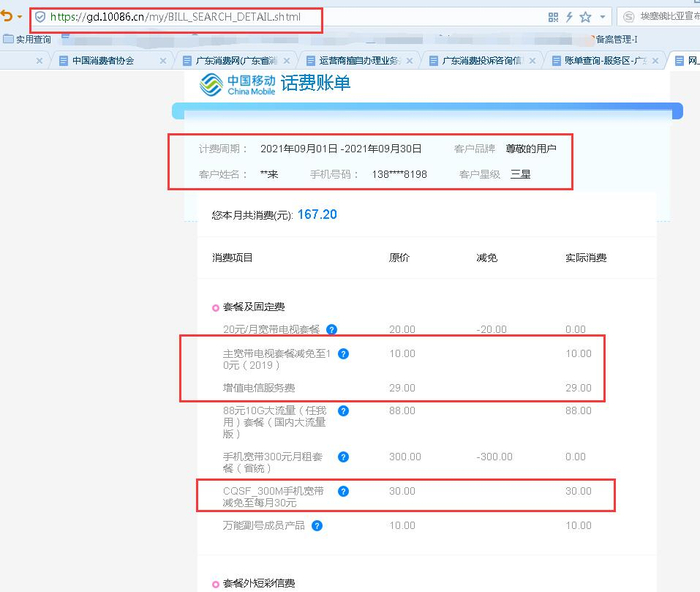Click the 减免 column header
The width and height of the screenshot is (700, 592).
[x=487, y=258]
